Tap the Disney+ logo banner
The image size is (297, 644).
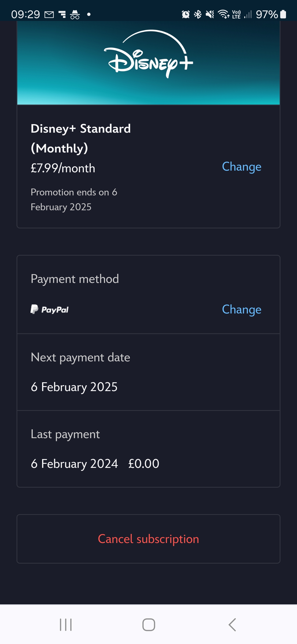(148, 63)
